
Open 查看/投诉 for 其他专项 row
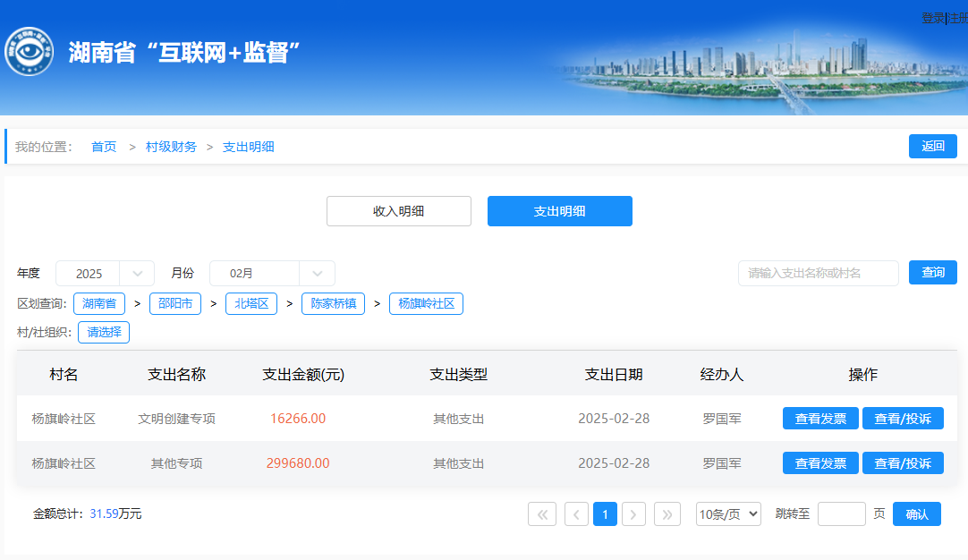(903, 463)
